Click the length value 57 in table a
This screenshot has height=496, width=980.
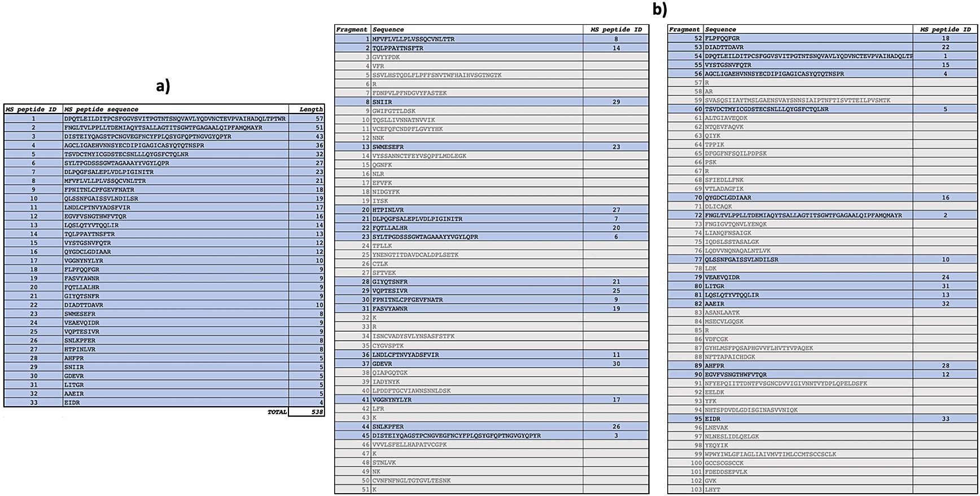[x=319, y=119]
